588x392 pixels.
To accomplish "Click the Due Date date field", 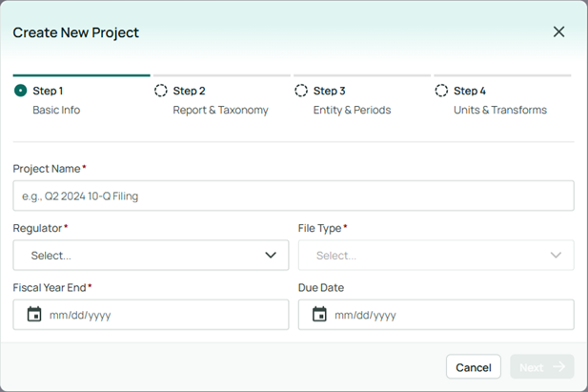I will [x=436, y=315].
